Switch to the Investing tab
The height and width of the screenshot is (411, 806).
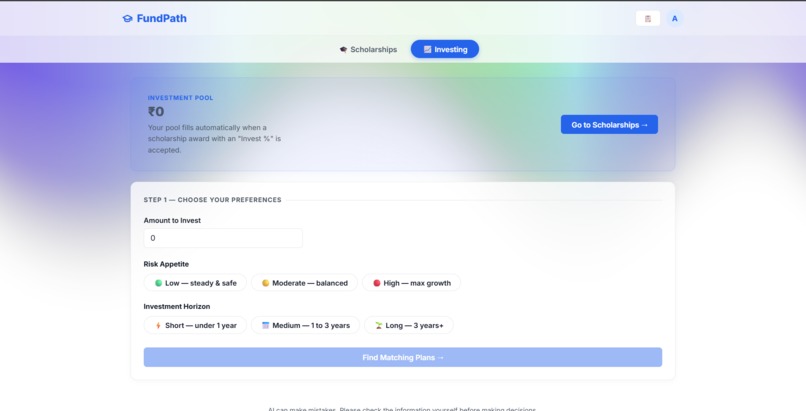point(445,49)
